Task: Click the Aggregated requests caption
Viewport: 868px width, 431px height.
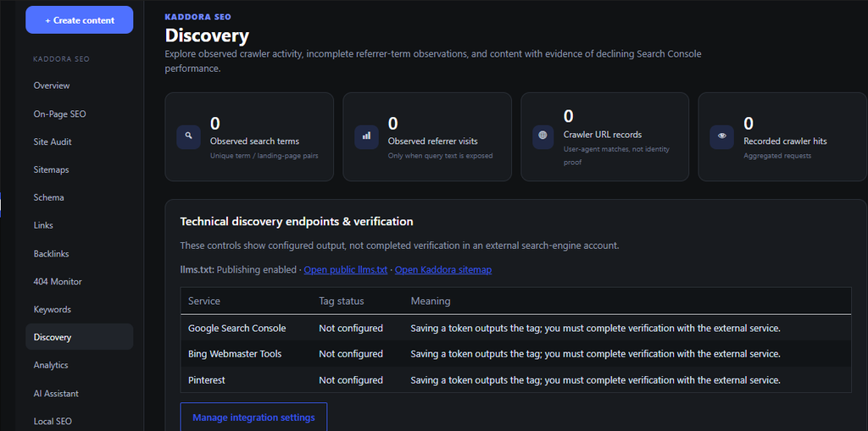Action: click(777, 156)
